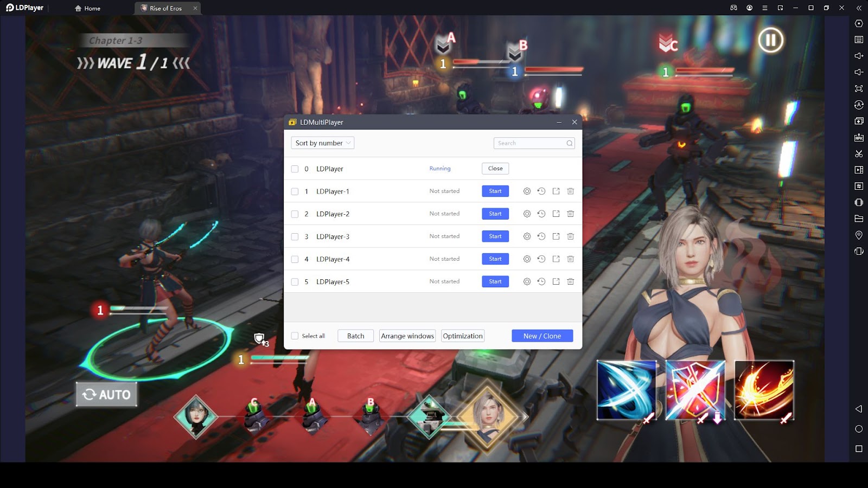Open backup/restore for LDPlayer-2
Viewport: 868px width, 488px height.
(x=541, y=214)
